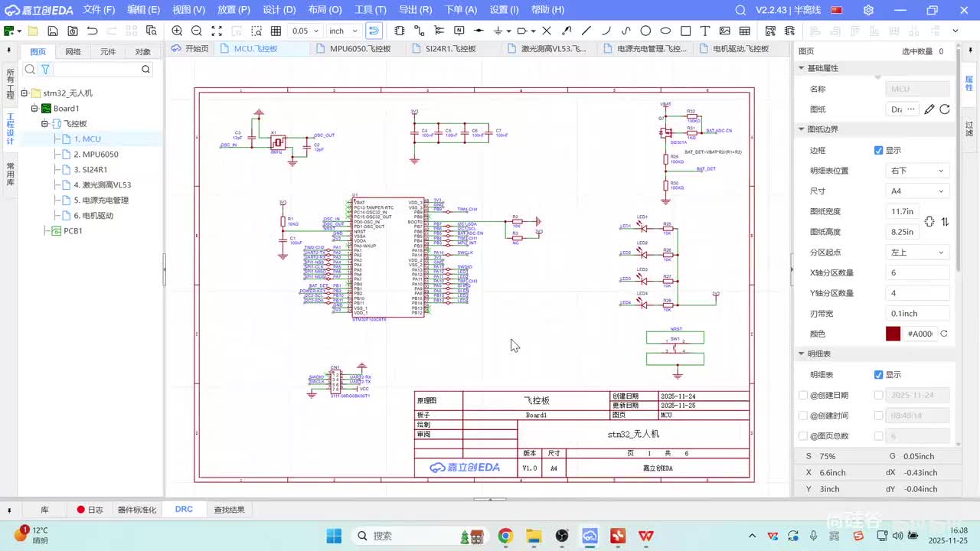Click the settings gear icon in title bar
980x551 pixels.
point(868,10)
